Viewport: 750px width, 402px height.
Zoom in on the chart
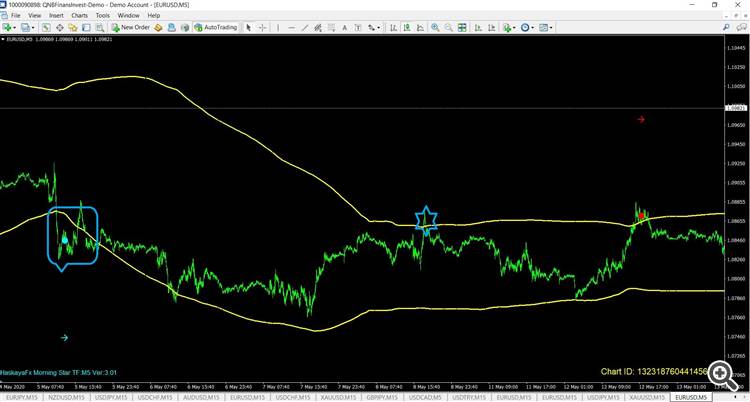pos(435,28)
